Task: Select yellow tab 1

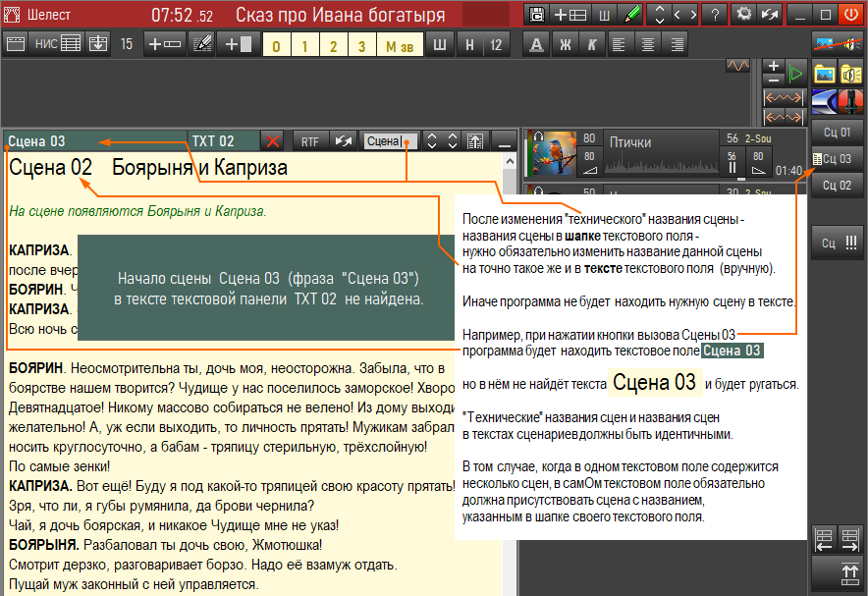Action: 304,45
